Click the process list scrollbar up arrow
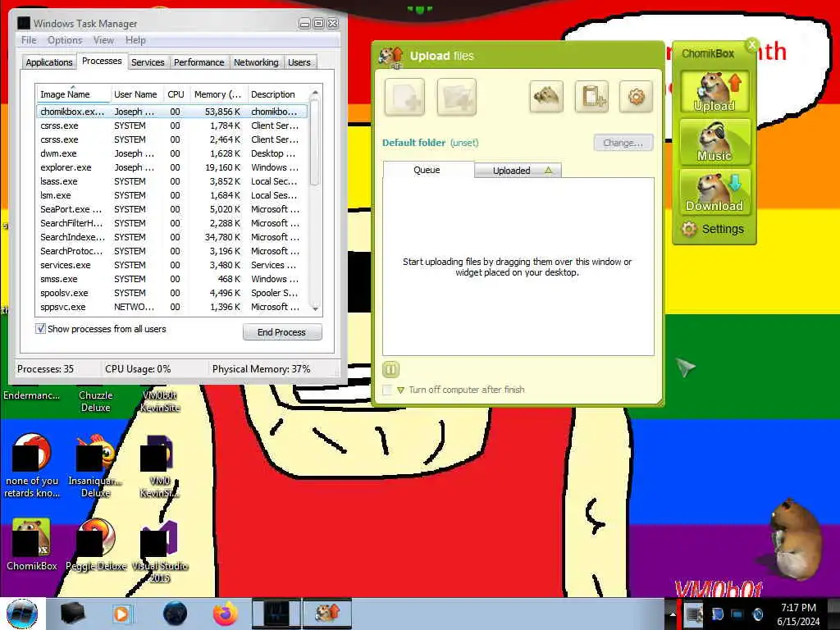 [x=315, y=92]
